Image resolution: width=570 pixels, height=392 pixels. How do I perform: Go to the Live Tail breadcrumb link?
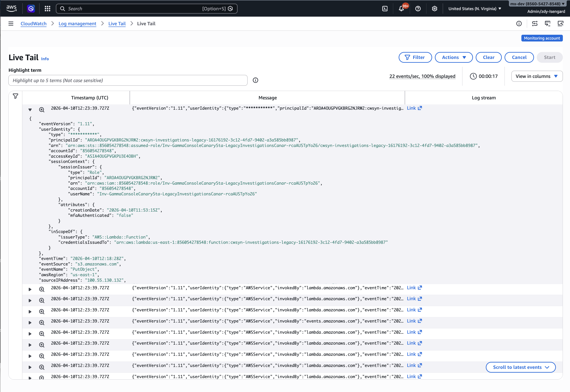click(x=117, y=24)
